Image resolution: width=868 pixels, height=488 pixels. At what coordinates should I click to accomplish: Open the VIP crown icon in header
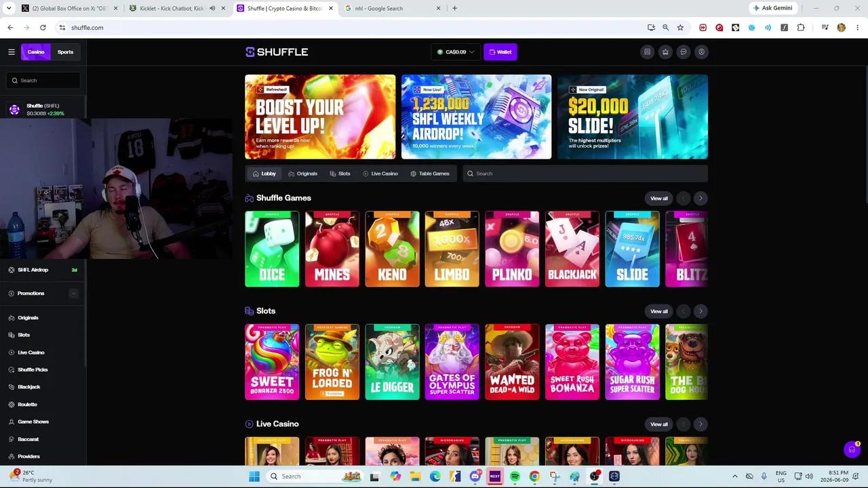pyautogui.click(x=665, y=52)
